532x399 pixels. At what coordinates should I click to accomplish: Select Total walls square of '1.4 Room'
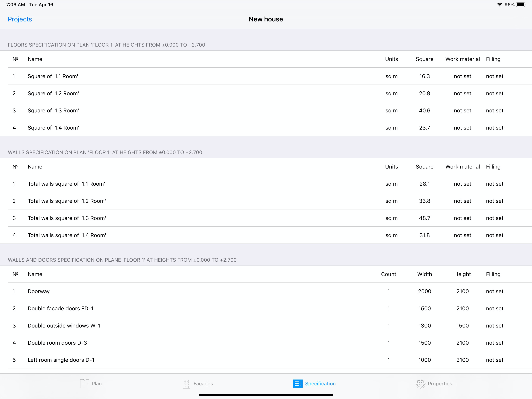[x=266, y=235]
